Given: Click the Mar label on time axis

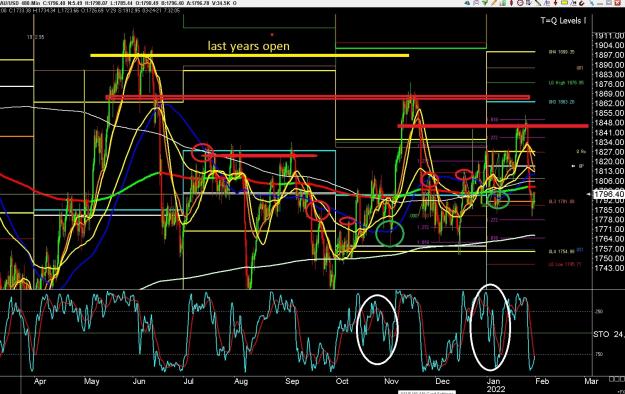Looking at the screenshot, I should point(591,381).
